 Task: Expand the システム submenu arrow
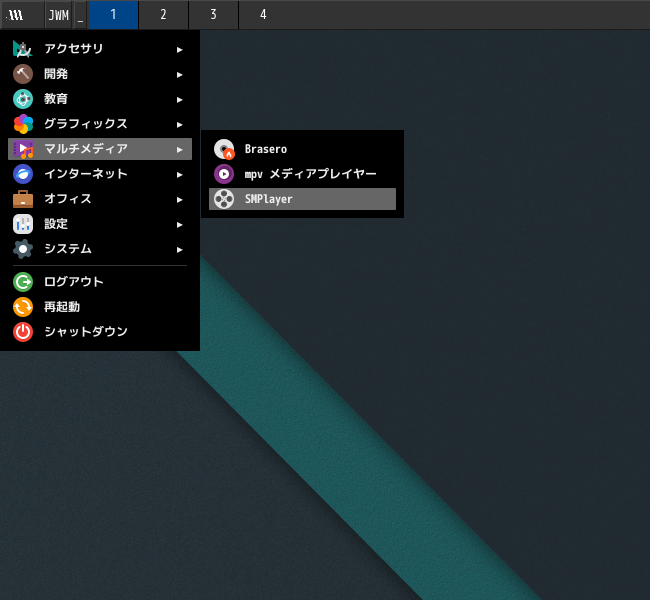point(179,250)
